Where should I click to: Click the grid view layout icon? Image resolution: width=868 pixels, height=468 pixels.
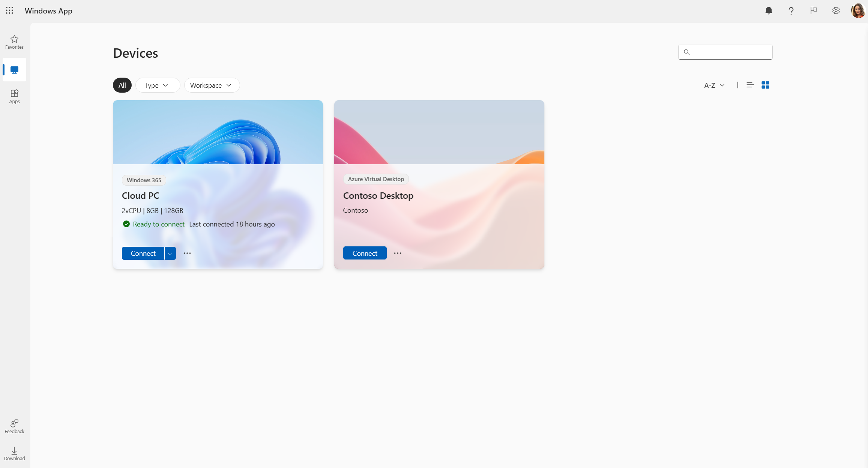pyautogui.click(x=765, y=85)
